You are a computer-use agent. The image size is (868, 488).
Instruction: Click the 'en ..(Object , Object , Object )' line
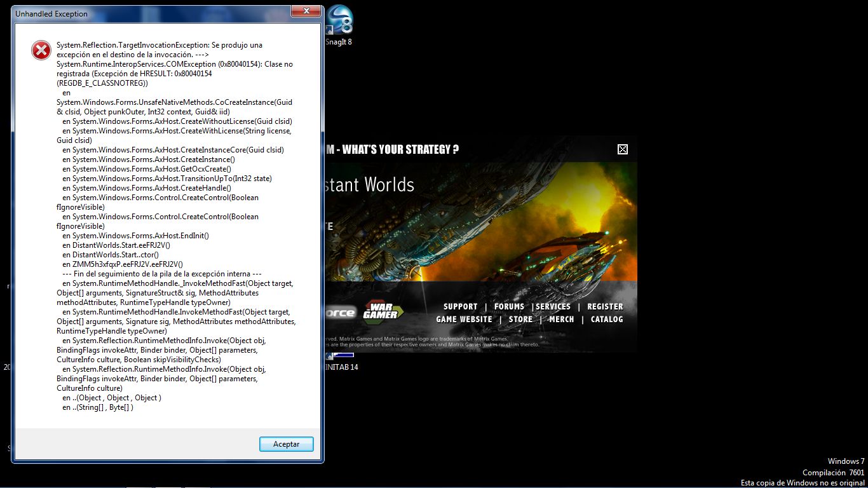(x=112, y=398)
